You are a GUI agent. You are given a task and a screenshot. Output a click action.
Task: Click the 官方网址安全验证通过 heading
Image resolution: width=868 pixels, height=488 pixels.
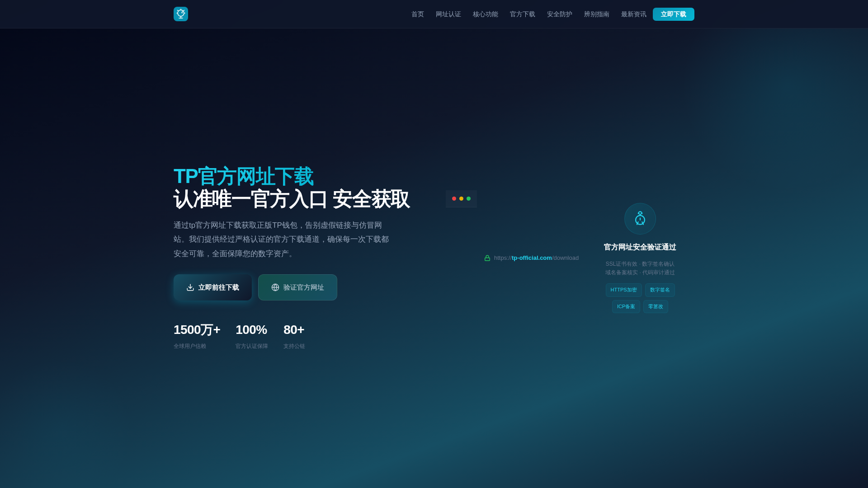click(640, 247)
